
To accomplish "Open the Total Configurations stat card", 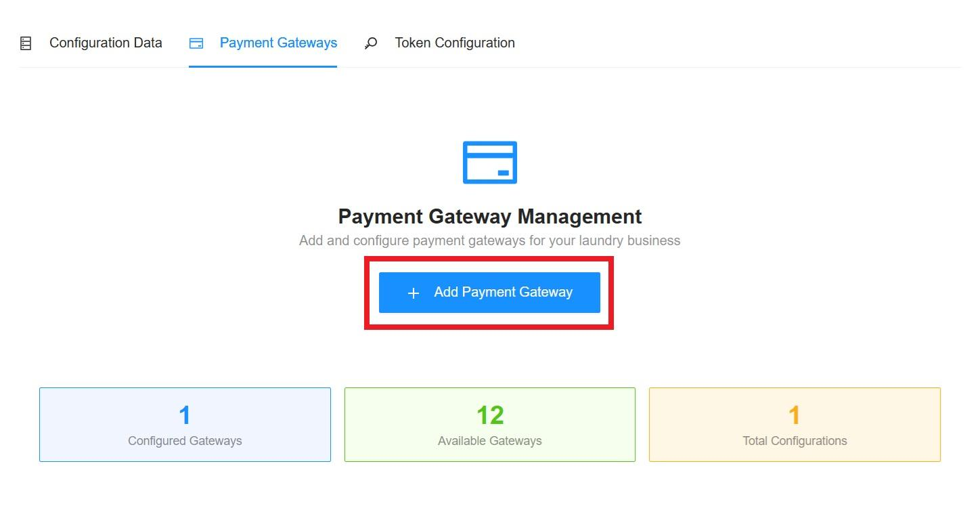I will coord(795,425).
